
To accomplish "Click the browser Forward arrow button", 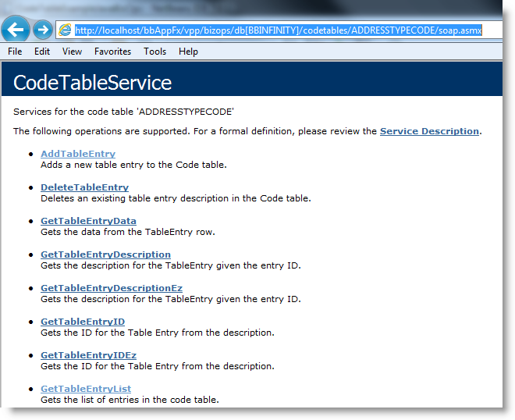I will 43,30.
